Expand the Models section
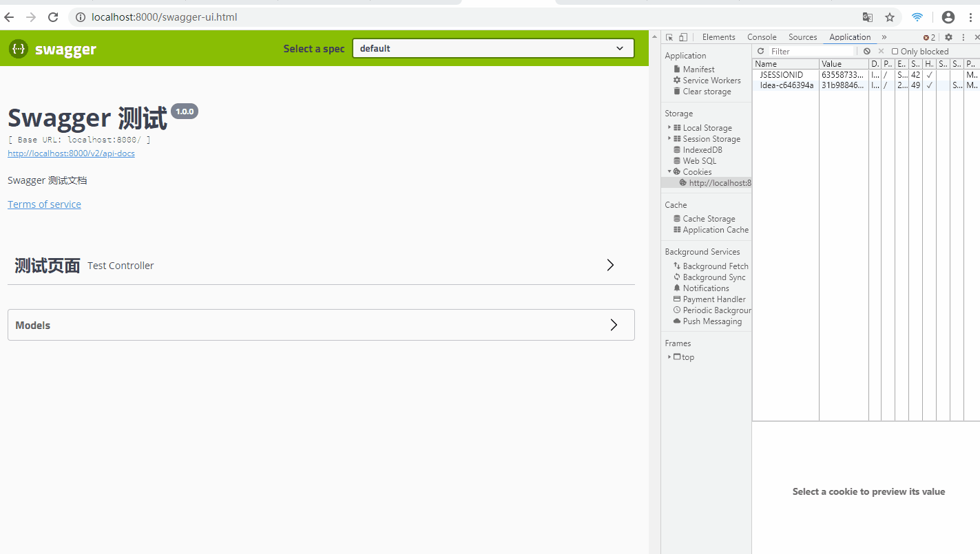 [321, 325]
